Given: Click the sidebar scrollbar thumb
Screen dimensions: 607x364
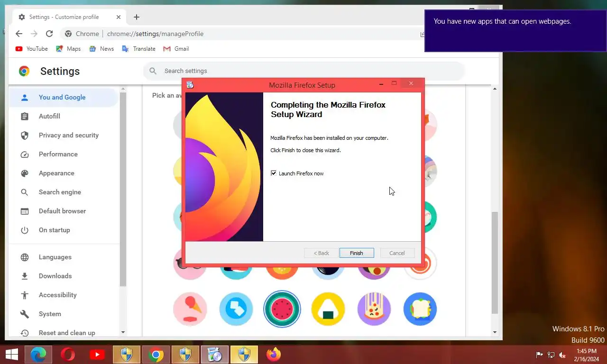Looking at the screenshot, I should coord(123,190).
